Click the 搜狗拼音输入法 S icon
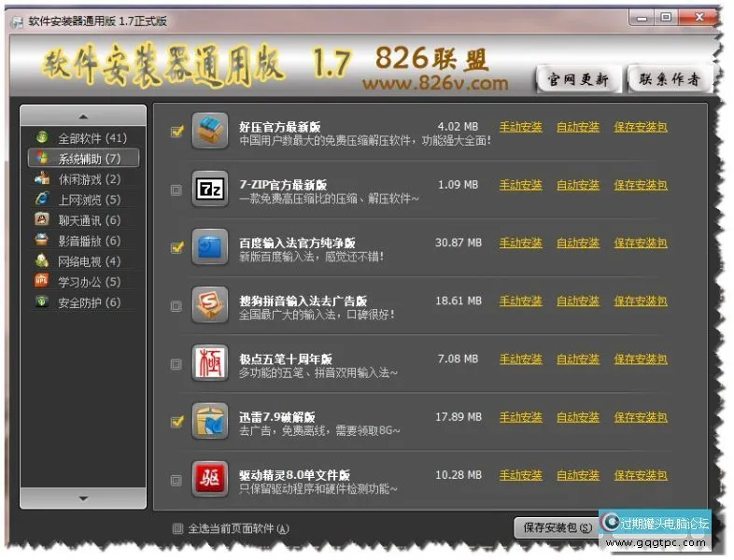The width and height of the screenshot is (734, 560). [x=210, y=305]
